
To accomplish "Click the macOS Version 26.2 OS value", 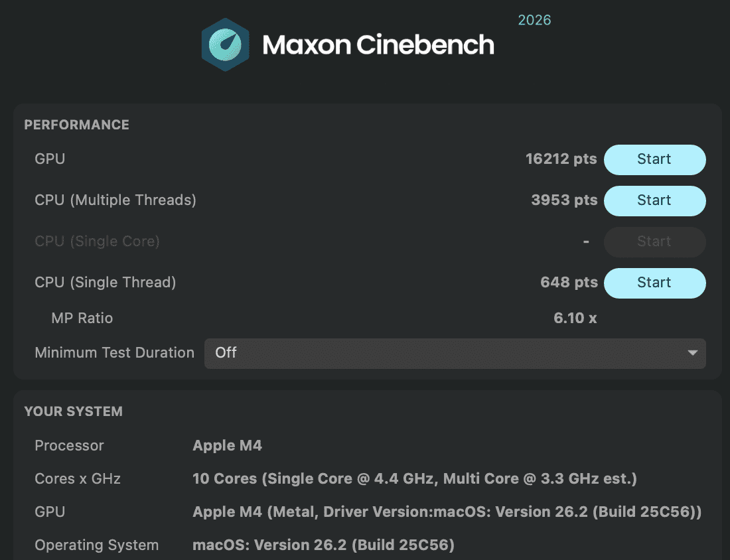I will coord(324,545).
